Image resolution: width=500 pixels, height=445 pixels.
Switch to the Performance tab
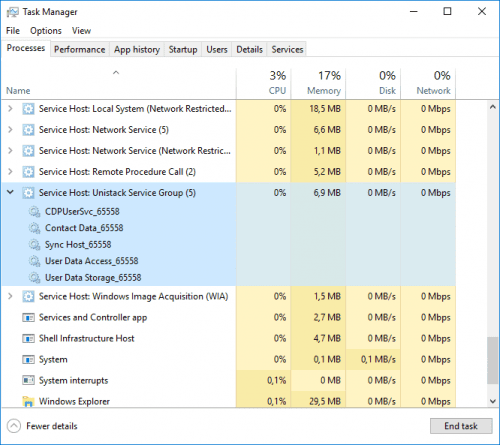pos(80,50)
